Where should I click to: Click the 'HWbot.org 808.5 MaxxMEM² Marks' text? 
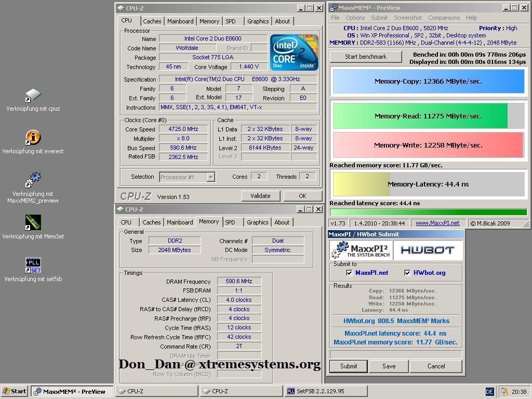(396, 321)
